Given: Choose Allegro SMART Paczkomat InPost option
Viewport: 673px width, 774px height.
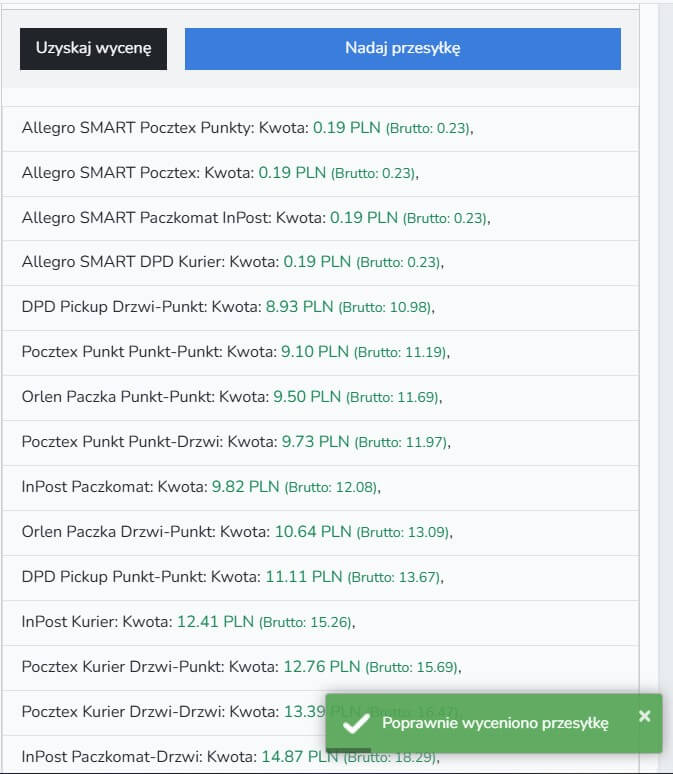Looking at the screenshot, I should click(255, 218).
